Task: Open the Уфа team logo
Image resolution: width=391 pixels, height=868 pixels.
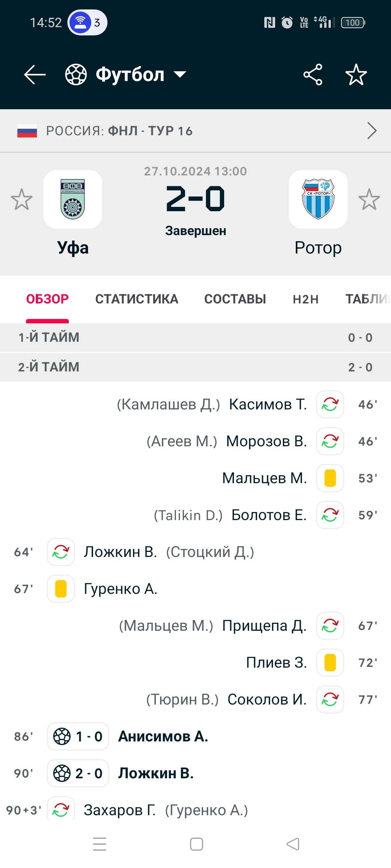Action: (x=73, y=199)
